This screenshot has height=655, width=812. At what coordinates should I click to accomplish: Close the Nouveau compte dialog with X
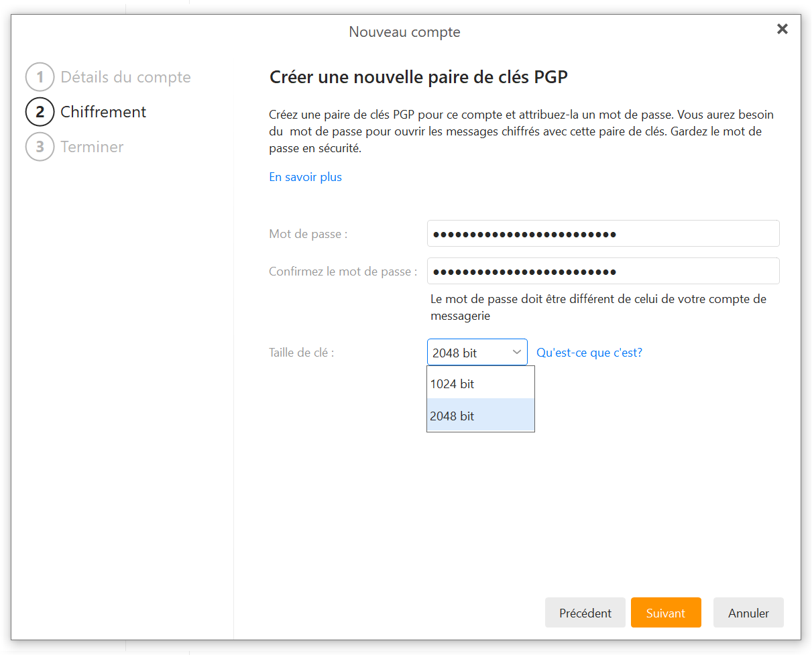click(x=782, y=29)
